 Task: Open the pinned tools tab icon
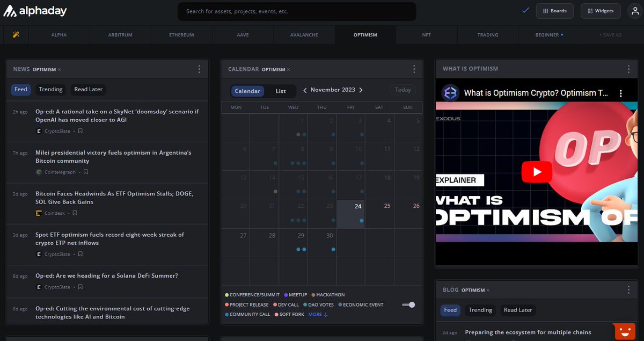point(16,35)
